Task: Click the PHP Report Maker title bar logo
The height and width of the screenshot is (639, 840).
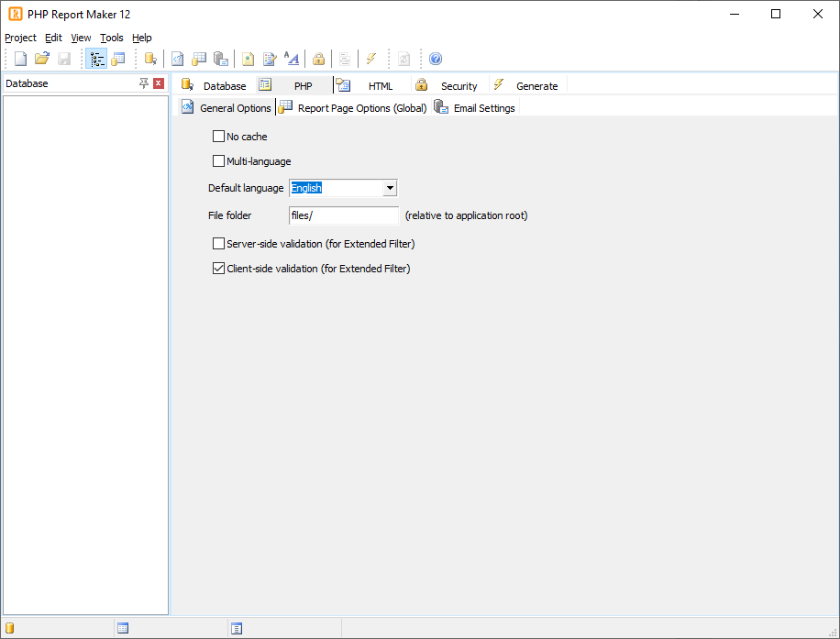Action: coord(15,14)
